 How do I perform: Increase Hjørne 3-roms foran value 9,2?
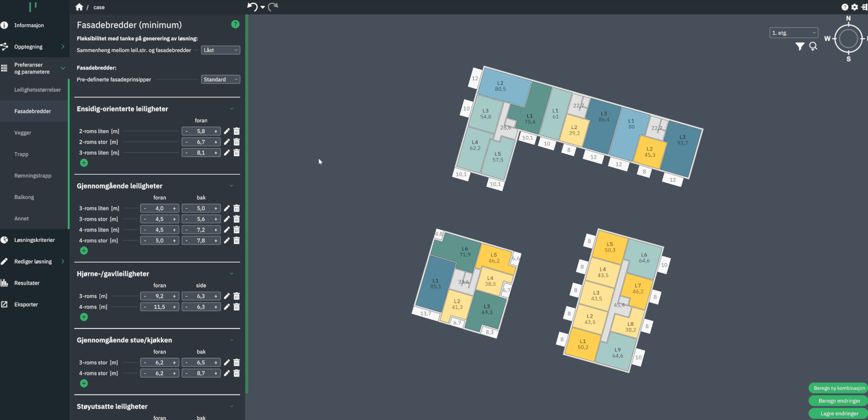click(174, 296)
